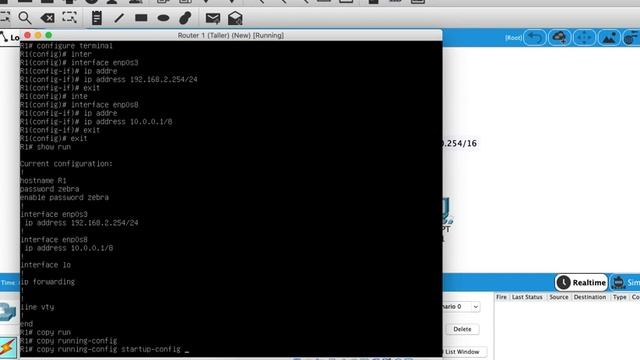This screenshot has width=640, height=360.
Task: Click the 'line vty' line
Action: (x=37, y=307)
